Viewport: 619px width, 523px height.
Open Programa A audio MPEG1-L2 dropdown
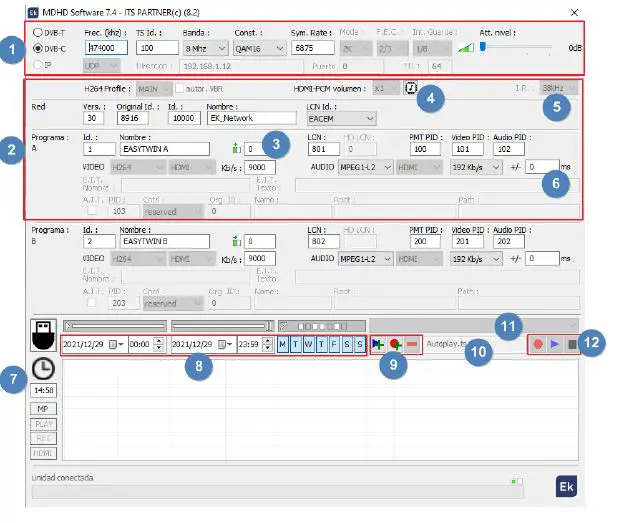click(366, 167)
